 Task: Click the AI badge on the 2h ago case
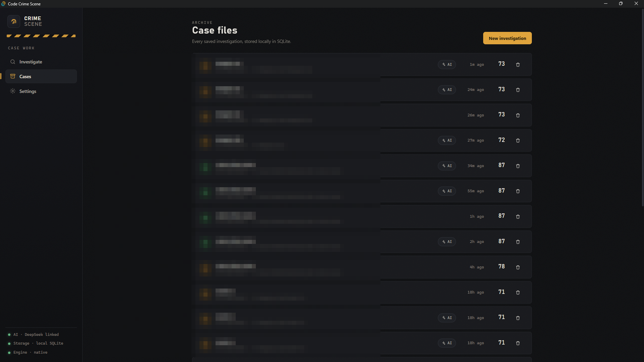coord(447,242)
